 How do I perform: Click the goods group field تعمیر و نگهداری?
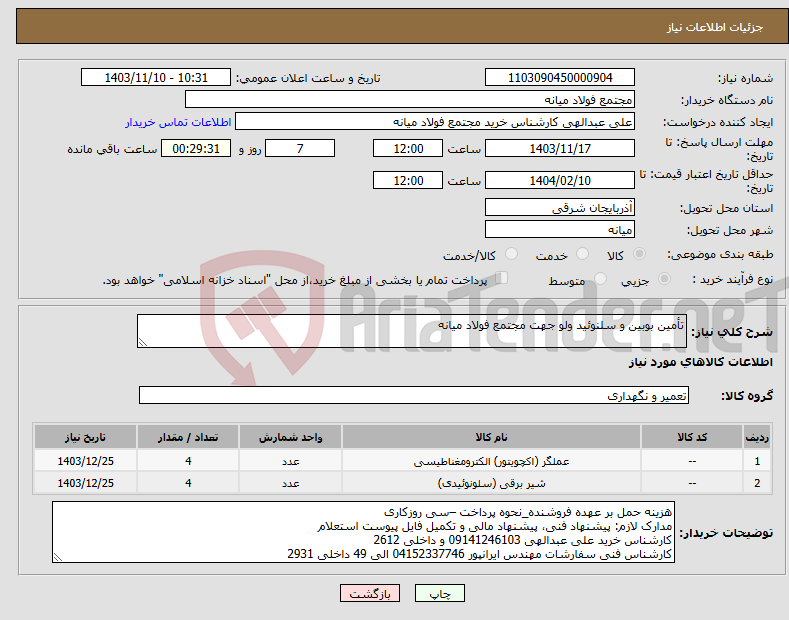pos(414,396)
